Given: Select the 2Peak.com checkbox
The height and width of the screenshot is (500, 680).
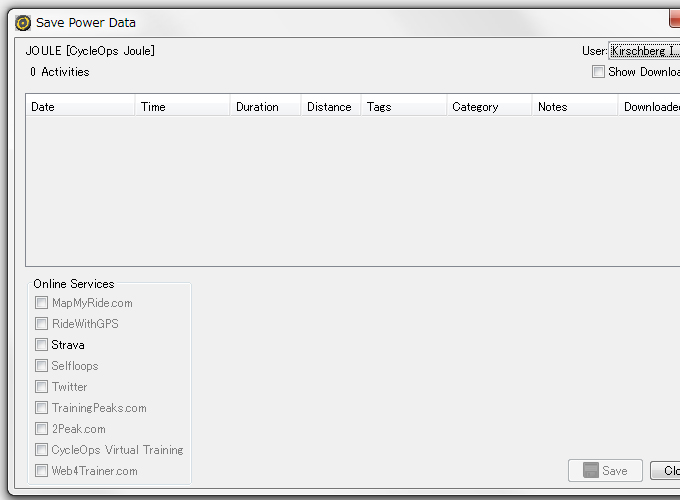Looking at the screenshot, I should (41, 429).
